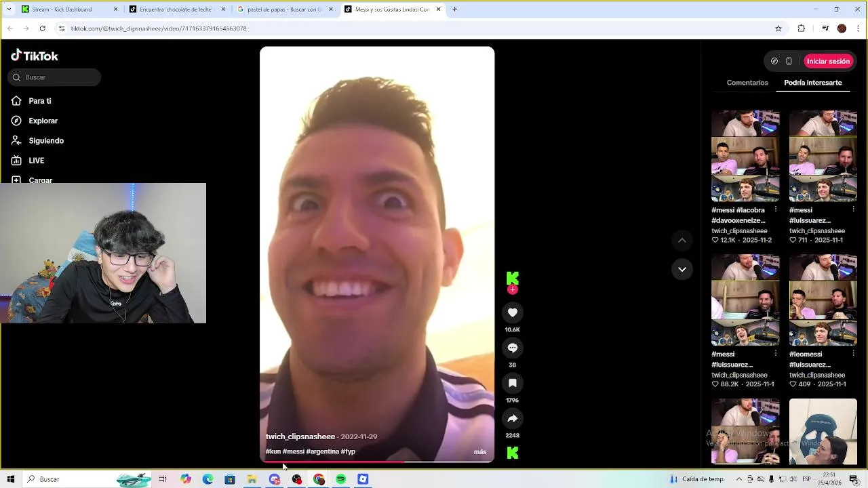Go to the previous video with up chevron
Screen dimensions: 868x488
tap(682, 241)
